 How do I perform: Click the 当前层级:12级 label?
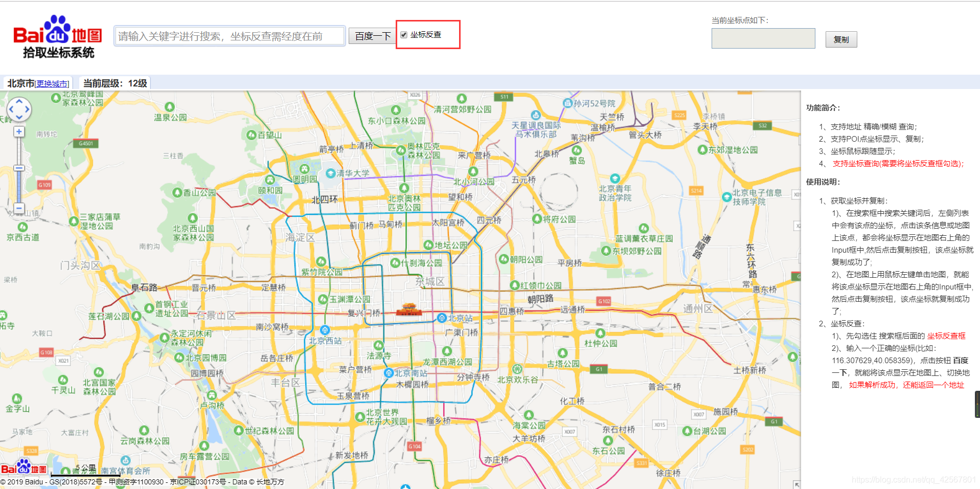[x=115, y=83]
